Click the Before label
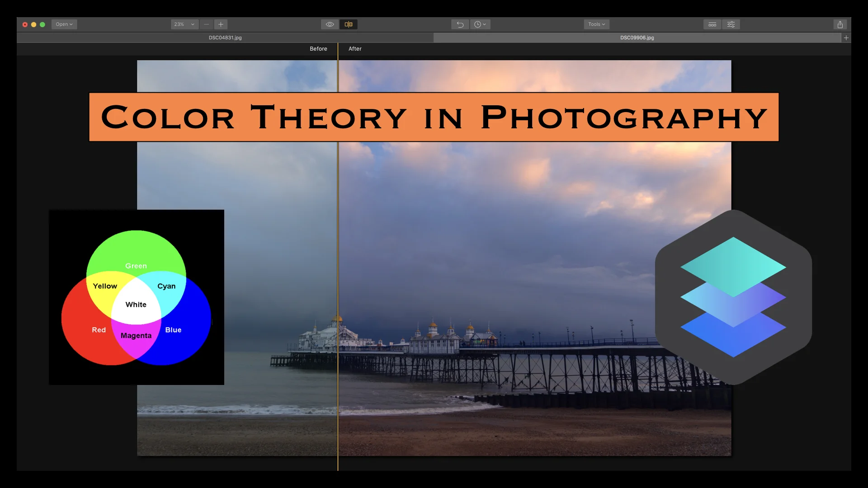868x488 pixels. 318,49
